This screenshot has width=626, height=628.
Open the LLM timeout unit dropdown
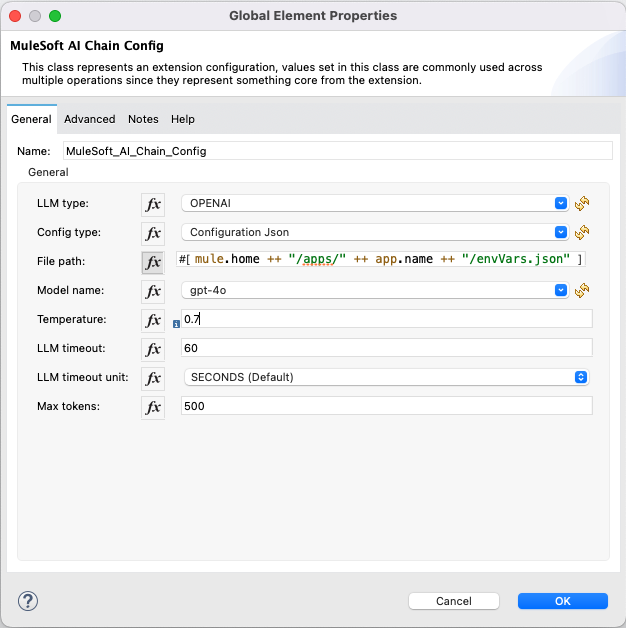click(x=384, y=378)
